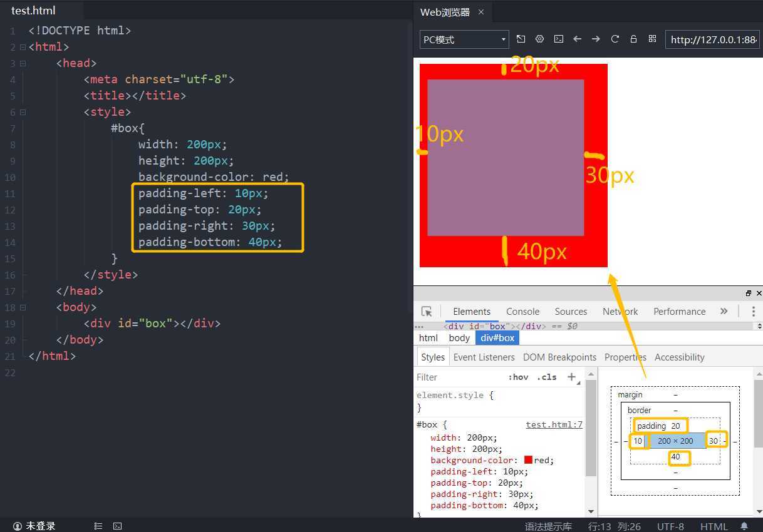Select the div id="box" row in Elements tree

coord(510,326)
